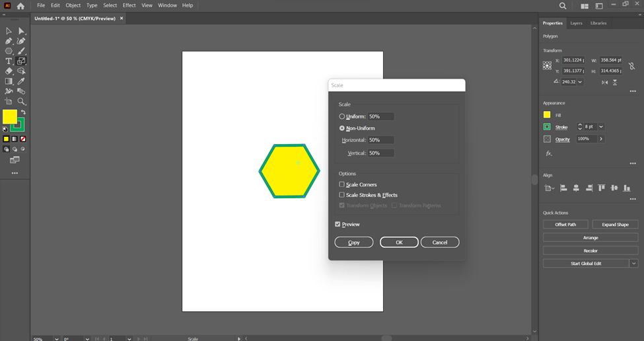Click Copy in Scale dialog

coord(354,243)
